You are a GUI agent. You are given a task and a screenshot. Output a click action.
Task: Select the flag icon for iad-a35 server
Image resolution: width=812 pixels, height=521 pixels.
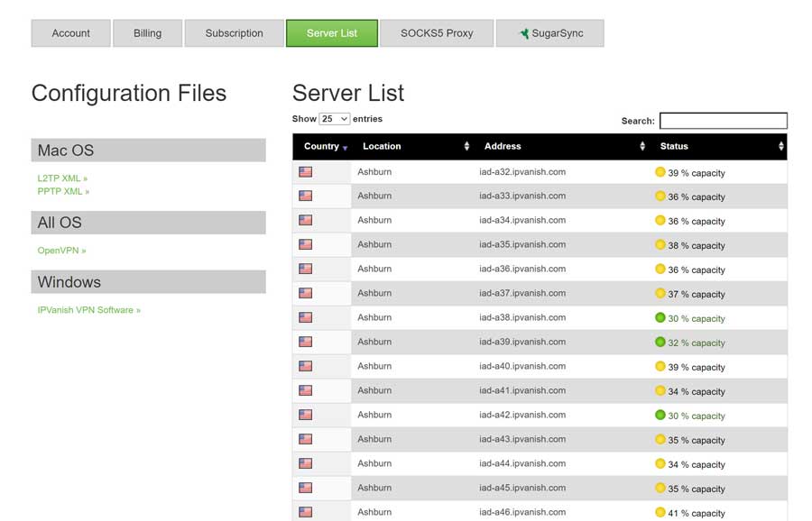click(306, 244)
